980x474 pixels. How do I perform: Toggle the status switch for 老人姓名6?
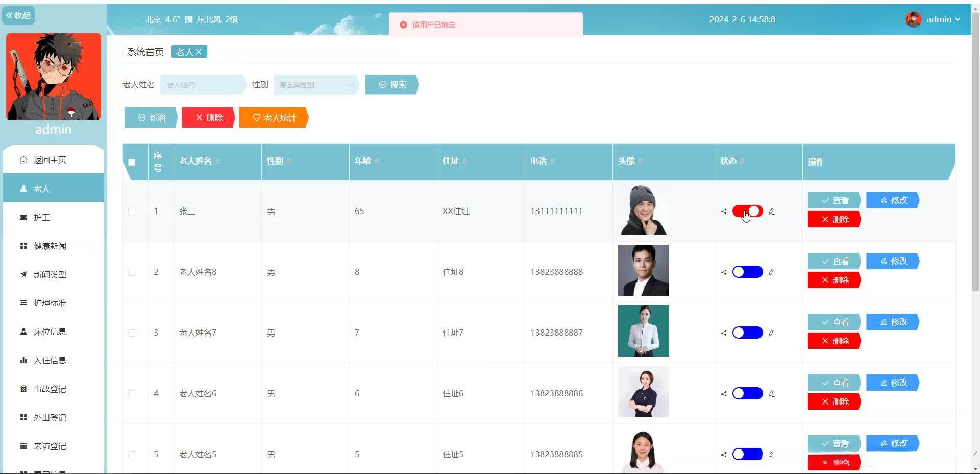pos(747,393)
